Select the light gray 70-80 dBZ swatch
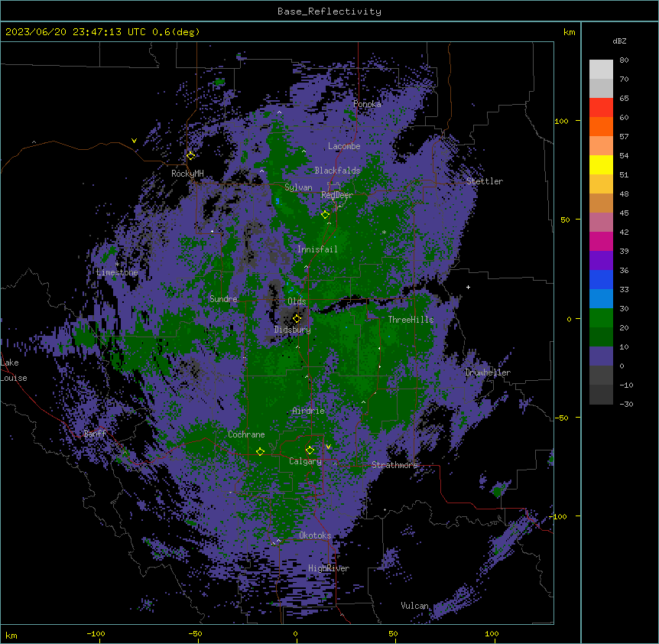This screenshot has width=659, height=644. coord(601,70)
